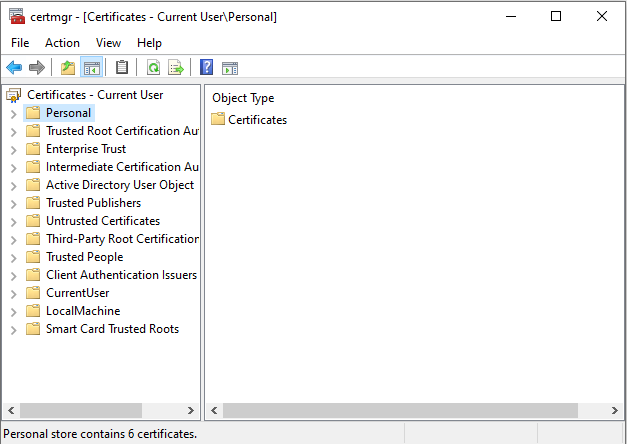Viewport: 627px width, 444px height.
Task: Click the Enterprise Trust folder icon
Action: pos(33,149)
